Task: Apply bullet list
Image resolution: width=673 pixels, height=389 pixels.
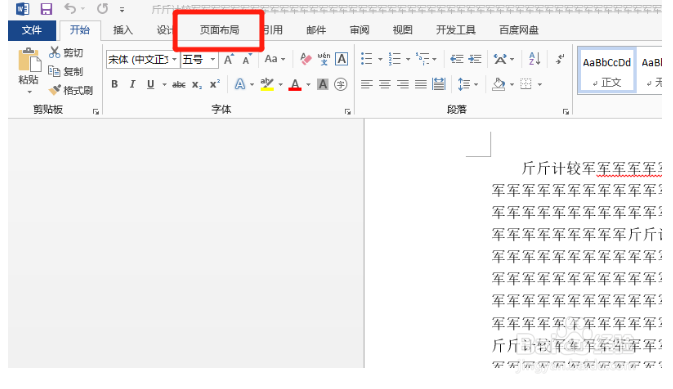Action: [x=367, y=59]
